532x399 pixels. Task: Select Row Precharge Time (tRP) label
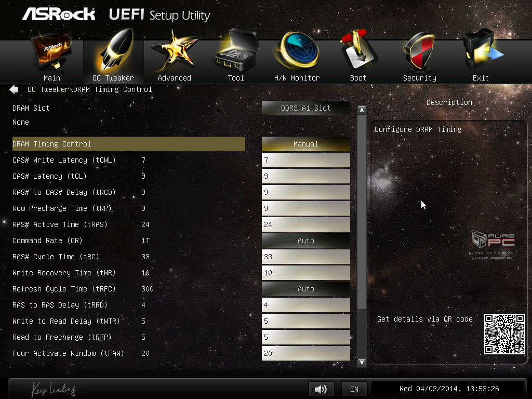62,208
